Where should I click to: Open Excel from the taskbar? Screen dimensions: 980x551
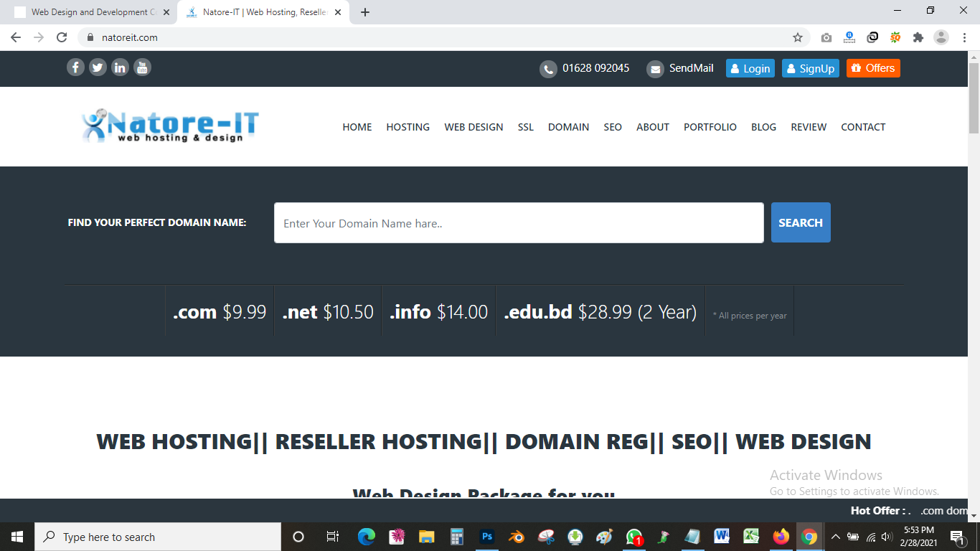tap(751, 537)
